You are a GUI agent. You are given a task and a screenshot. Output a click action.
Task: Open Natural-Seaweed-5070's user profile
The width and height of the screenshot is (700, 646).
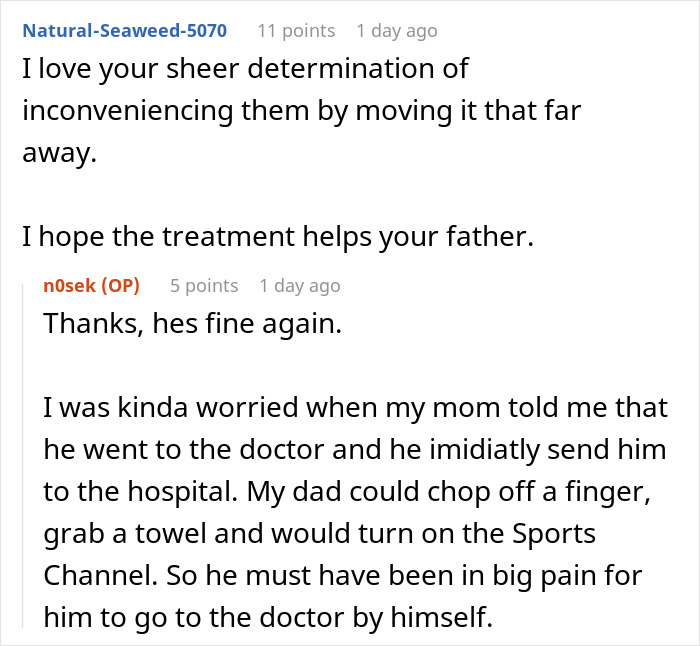pos(125,30)
